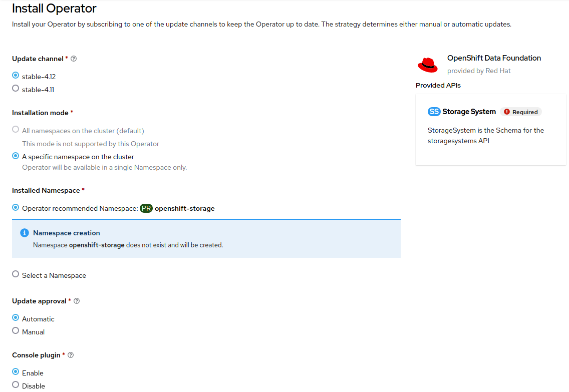
Task: Click the Console plugin help icon
Action: pos(71,355)
